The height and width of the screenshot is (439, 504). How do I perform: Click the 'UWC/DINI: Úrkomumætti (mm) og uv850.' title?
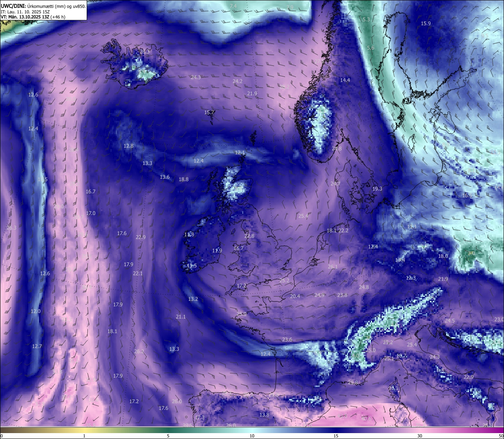click(43, 6)
